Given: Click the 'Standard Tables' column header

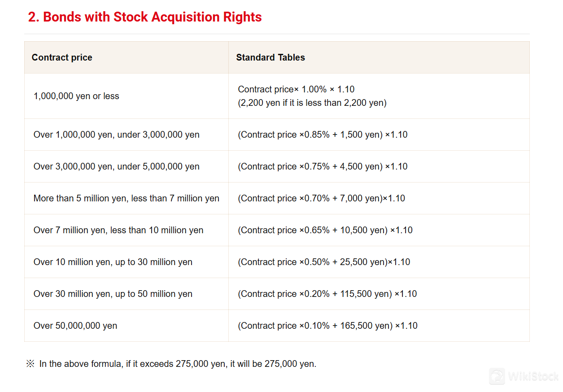Looking at the screenshot, I should tap(271, 57).
